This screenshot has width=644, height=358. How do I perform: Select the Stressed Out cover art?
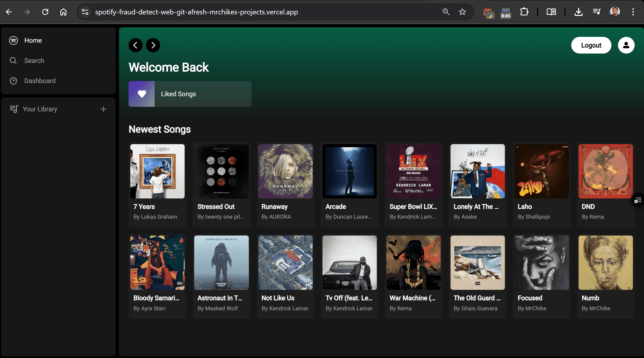tap(221, 171)
